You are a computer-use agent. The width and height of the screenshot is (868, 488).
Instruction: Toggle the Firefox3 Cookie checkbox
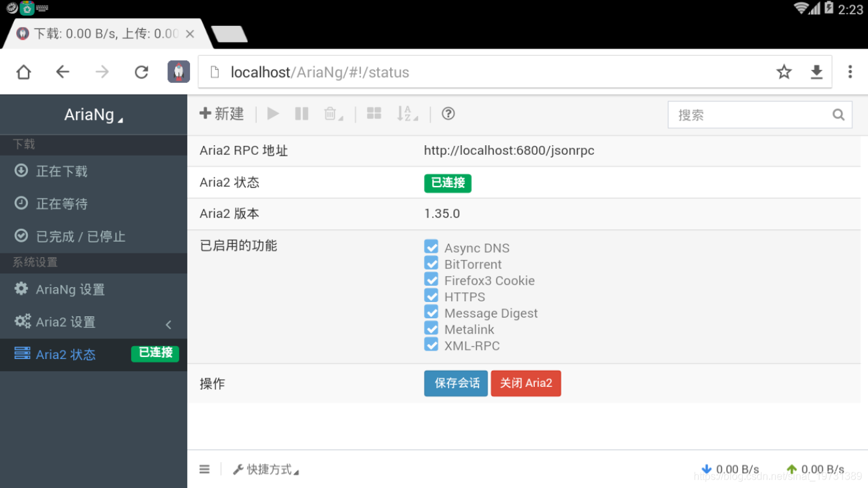431,279
